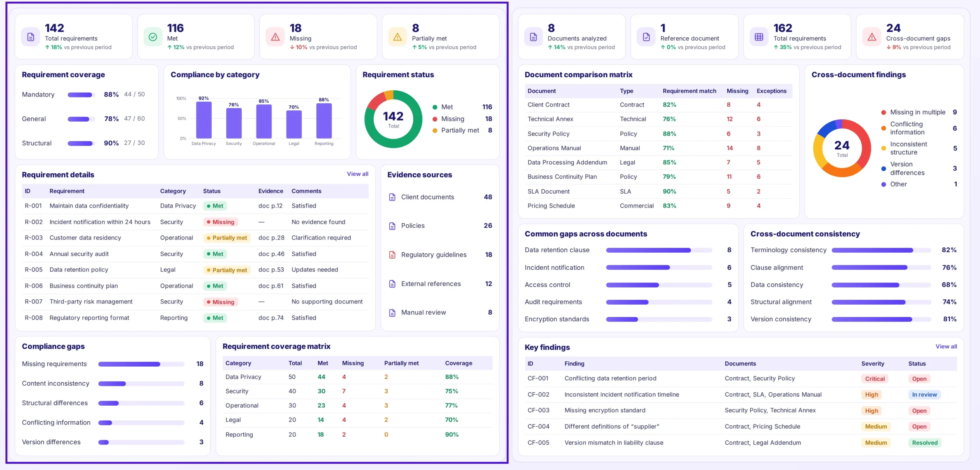Viewport: 980px width, 470px height.
Task: Click evidence doc p.46 for R-004
Action: tap(271, 254)
